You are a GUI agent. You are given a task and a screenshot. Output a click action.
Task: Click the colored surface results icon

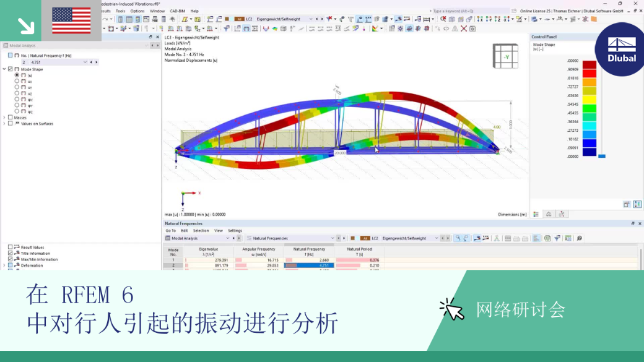click(275, 28)
